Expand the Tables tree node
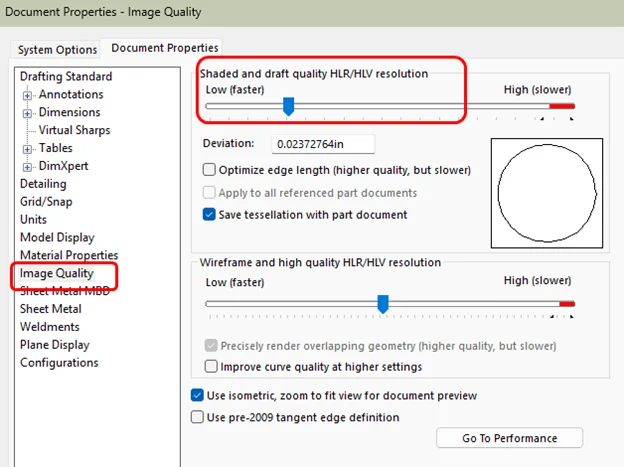The image size is (624, 467). pyautogui.click(x=28, y=149)
